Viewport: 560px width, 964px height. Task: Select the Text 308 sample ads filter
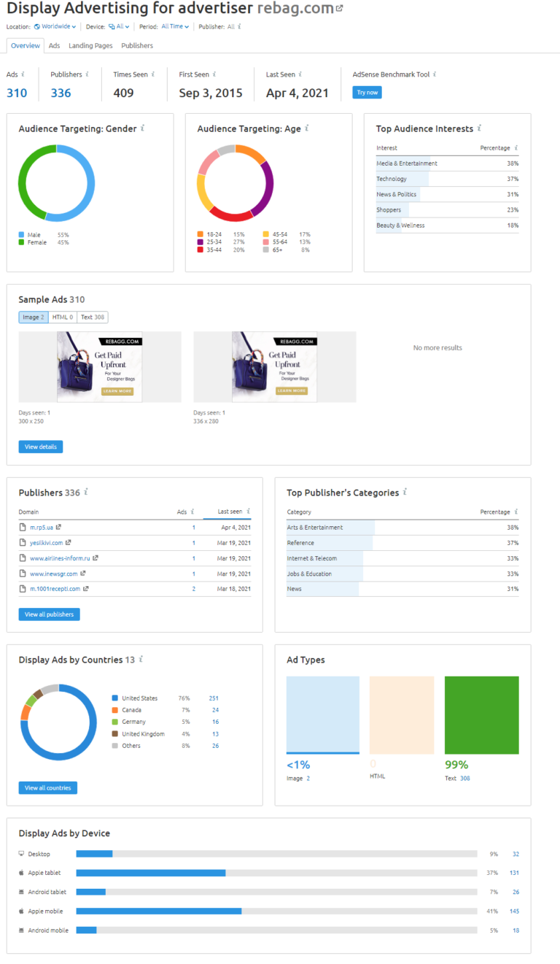[x=93, y=317]
